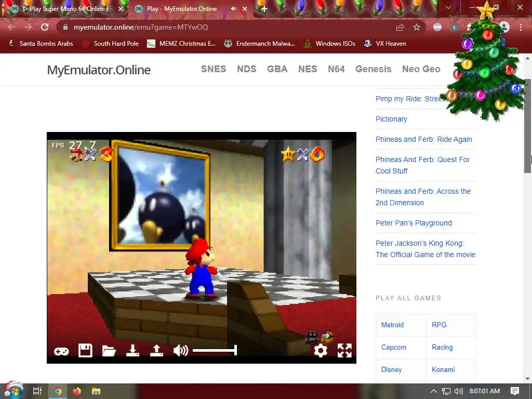532x399 pixels.
Task: Open the Santa Bombs Arabs bookmark
Action: tap(41, 44)
